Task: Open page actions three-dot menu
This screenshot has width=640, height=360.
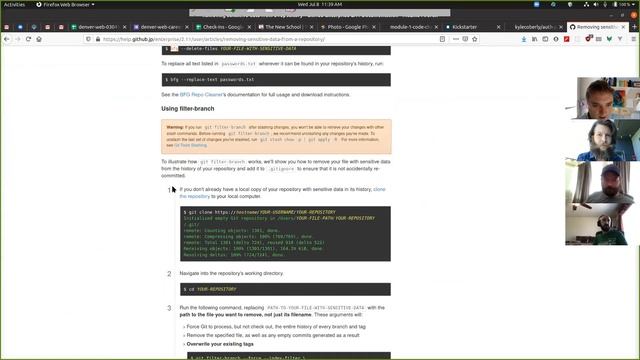Action: click(x=456, y=39)
